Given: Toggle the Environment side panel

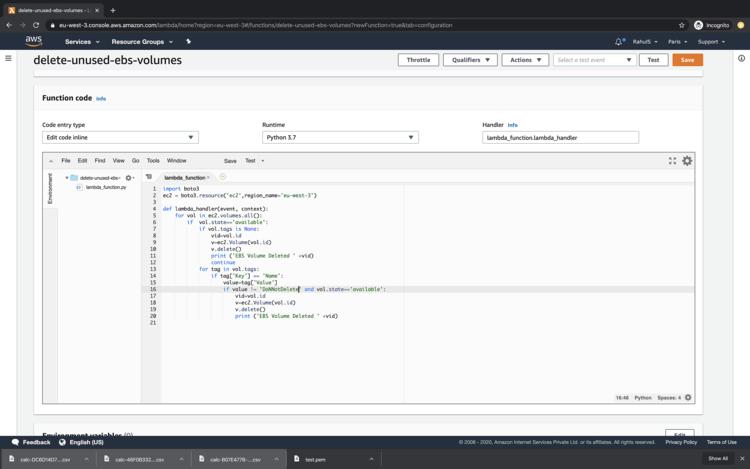Looking at the screenshot, I should tap(51, 188).
